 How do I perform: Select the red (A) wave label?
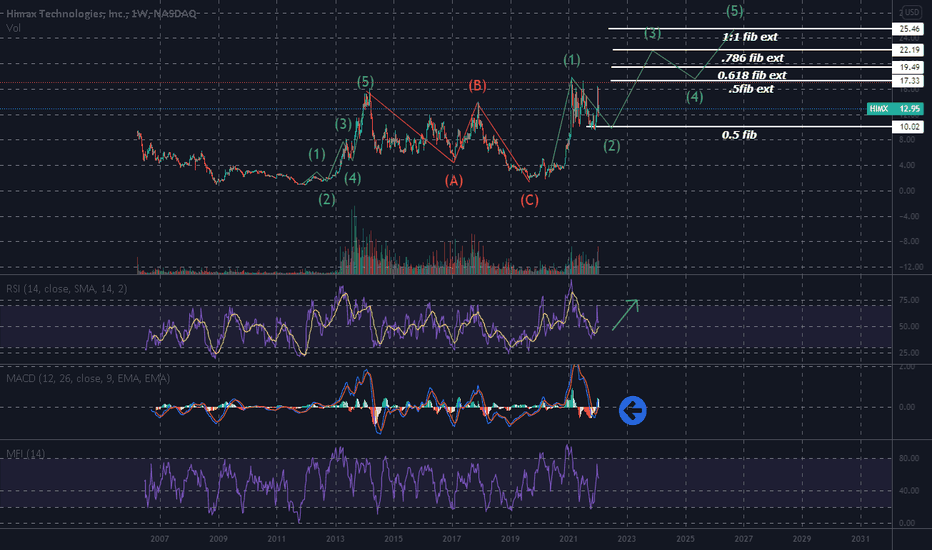click(454, 181)
